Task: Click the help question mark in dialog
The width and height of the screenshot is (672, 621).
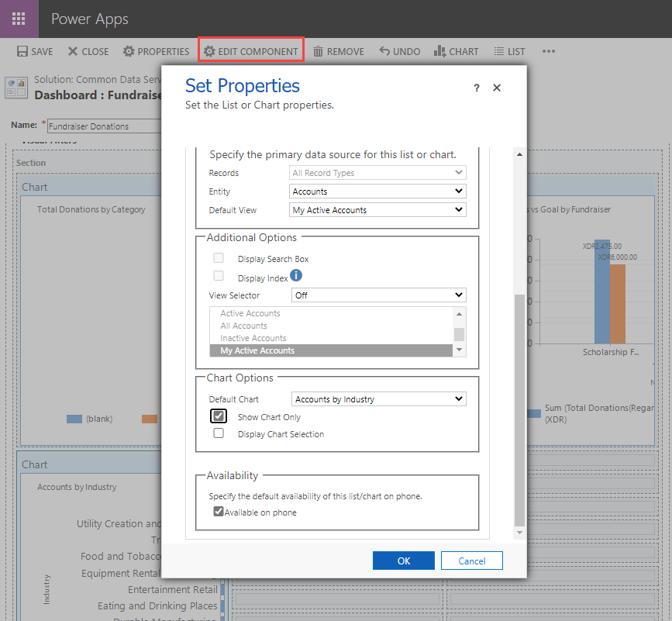Action: pos(477,88)
